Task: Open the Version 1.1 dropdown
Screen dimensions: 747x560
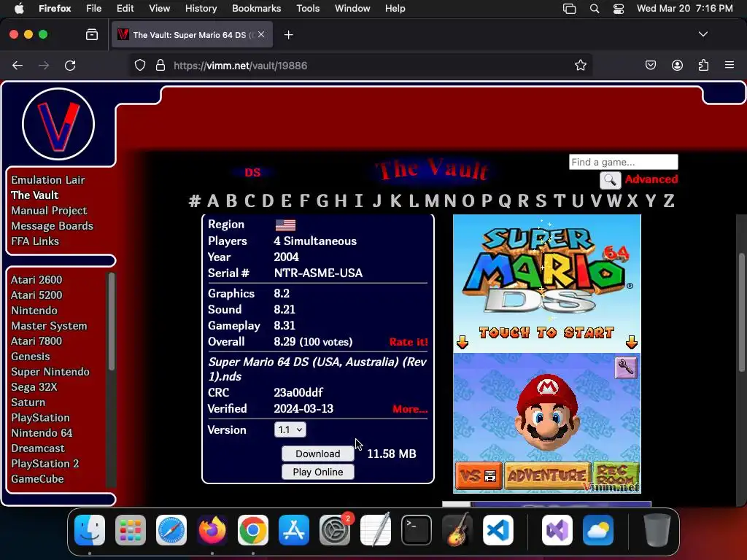Action: coord(290,429)
